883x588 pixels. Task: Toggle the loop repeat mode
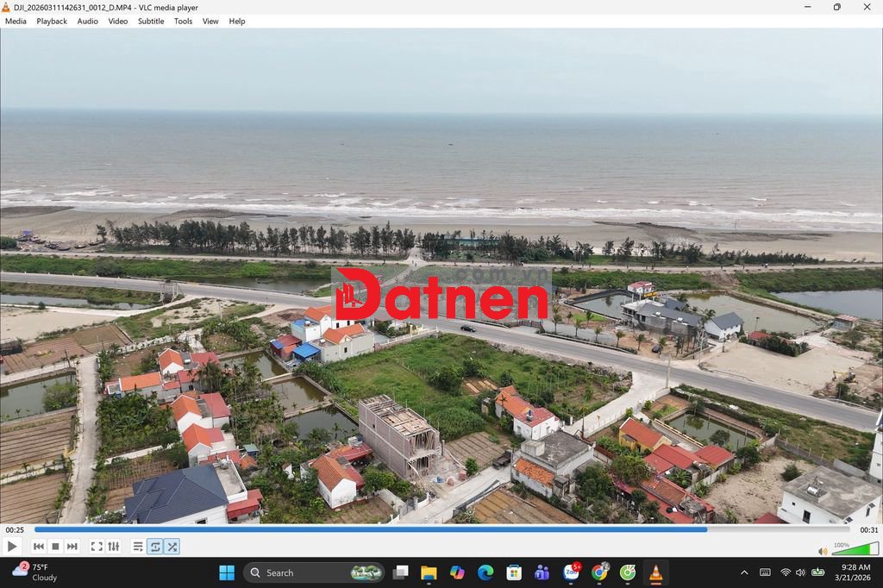click(155, 547)
